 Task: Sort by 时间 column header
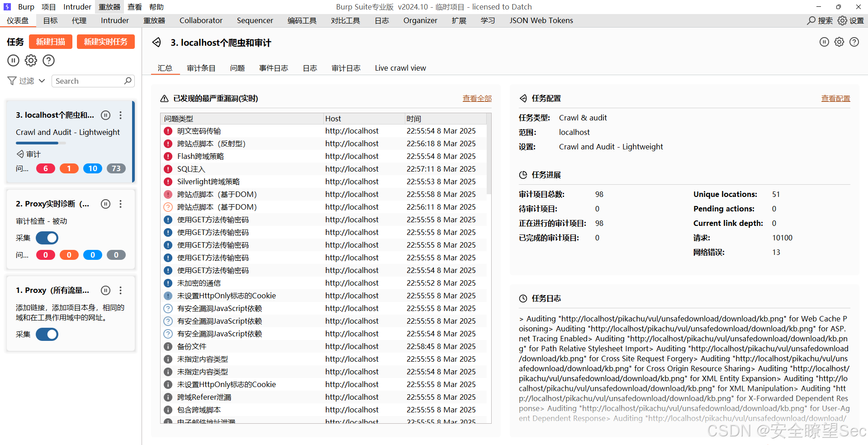pyautogui.click(x=445, y=119)
